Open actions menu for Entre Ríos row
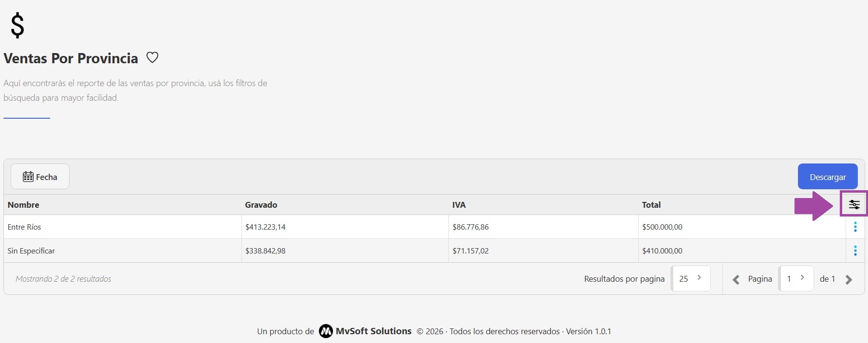The height and width of the screenshot is (343, 868). [x=855, y=227]
